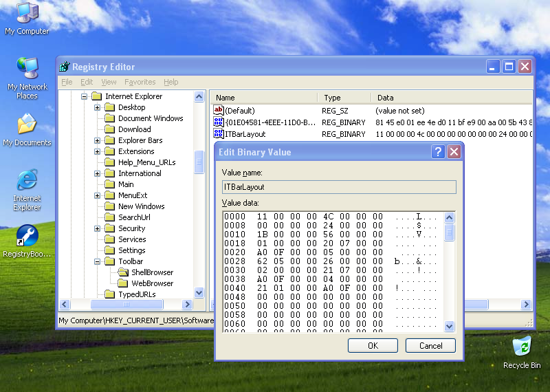
Task: Click the help question mark in Edit Binary Value
Action: [438, 151]
